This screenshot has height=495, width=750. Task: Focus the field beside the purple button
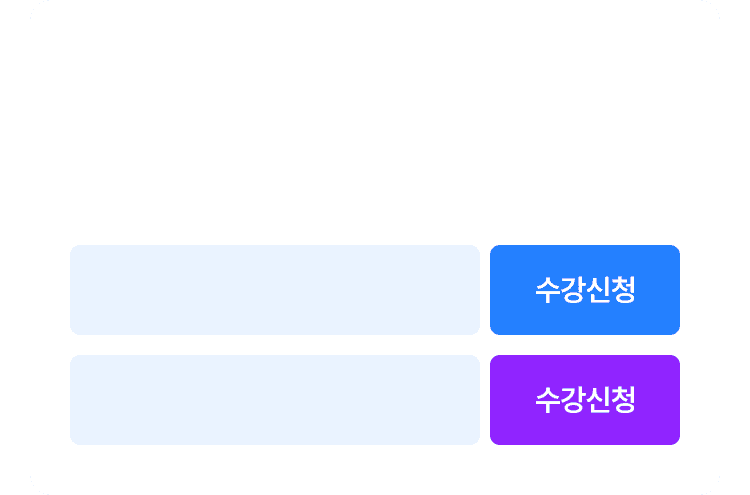coord(275,400)
